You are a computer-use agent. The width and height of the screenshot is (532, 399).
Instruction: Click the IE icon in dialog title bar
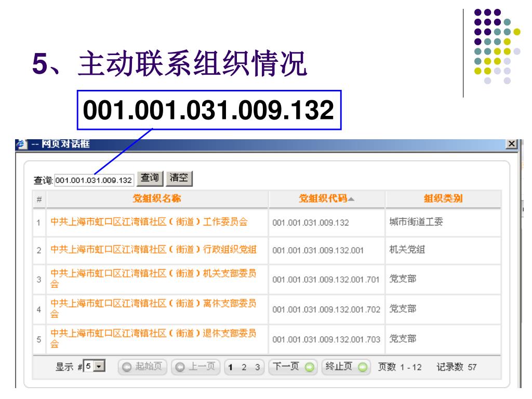point(22,144)
